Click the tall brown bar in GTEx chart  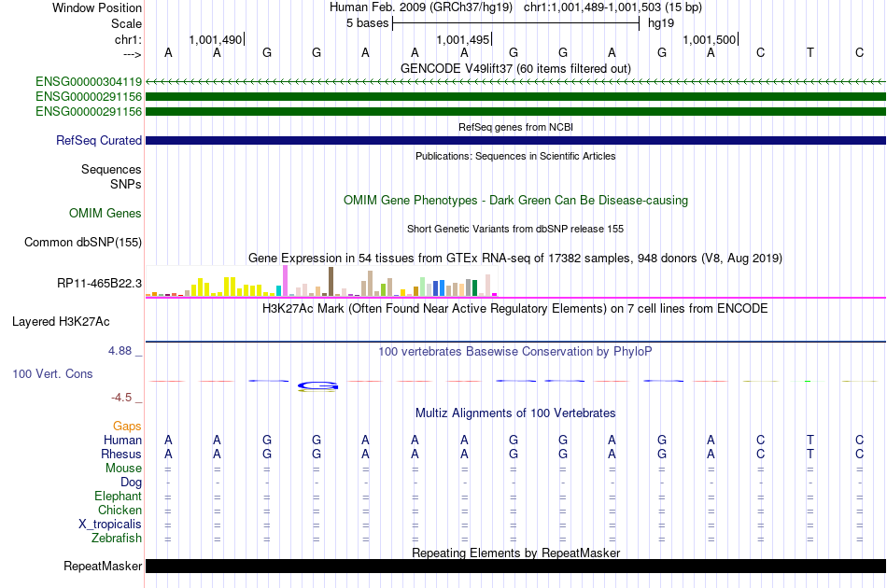(331, 282)
